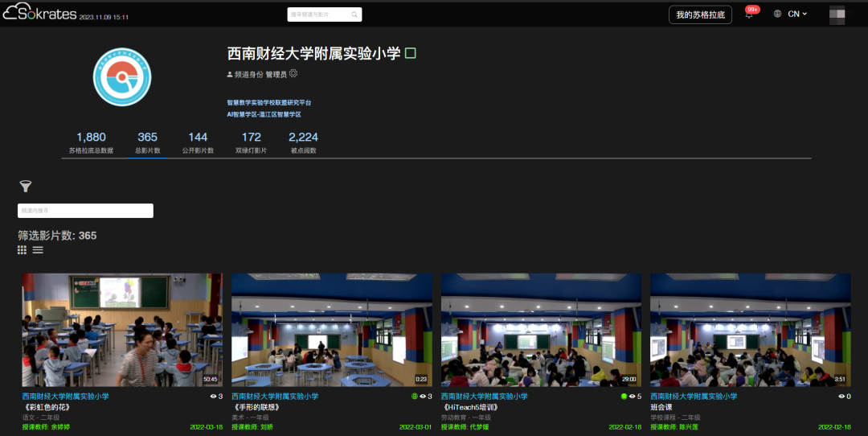This screenshot has height=436, width=868.
Task: Click the 我的苏格拉底 button
Action: pyautogui.click(x=700, y=15)
